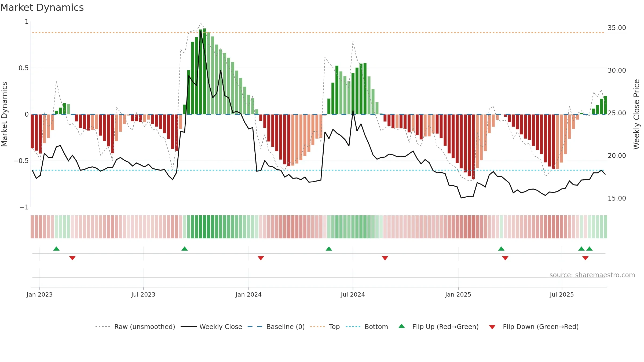Click the 15.00 price axis label
This screenshot has width=644, height=362.
617,198
